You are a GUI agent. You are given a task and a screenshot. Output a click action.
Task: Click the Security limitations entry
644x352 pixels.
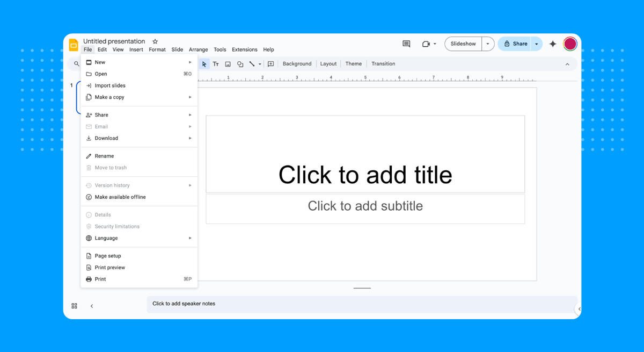pos(139,227)
